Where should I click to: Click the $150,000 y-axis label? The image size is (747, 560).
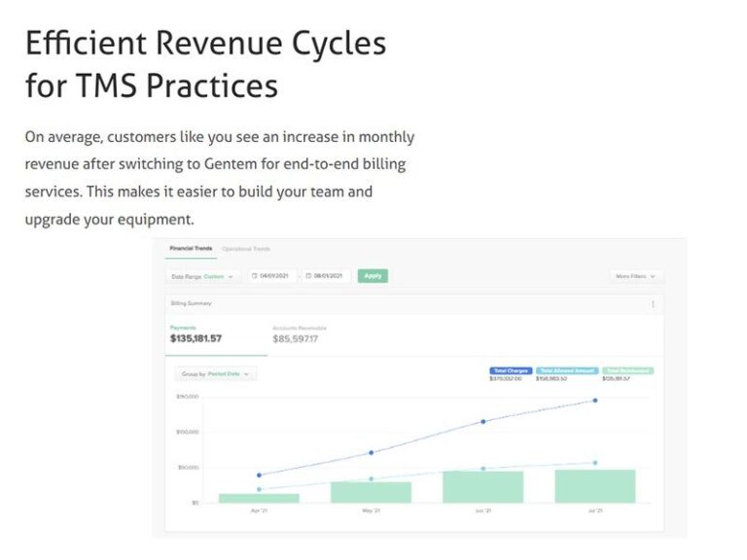coord(187,397)
